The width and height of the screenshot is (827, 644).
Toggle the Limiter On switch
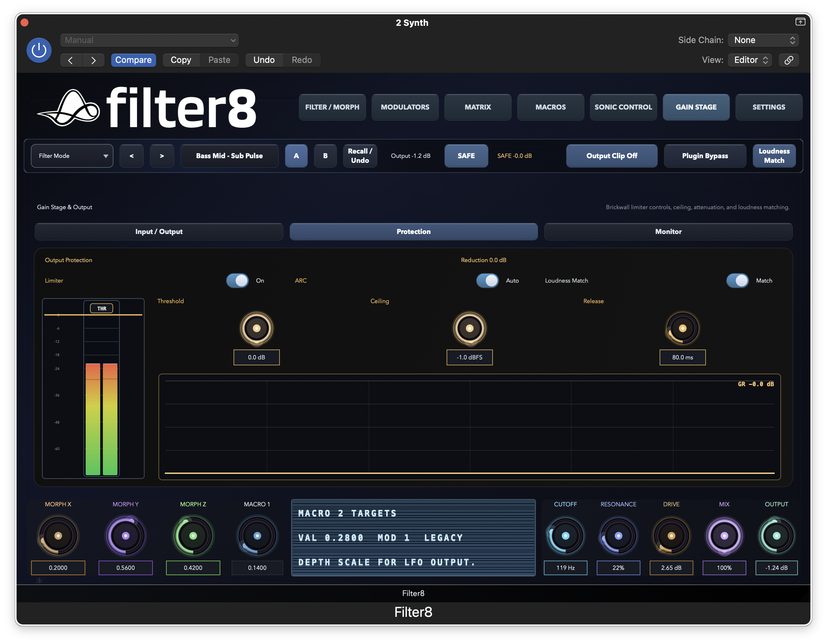pyautogui.click(x=238, y=281)
